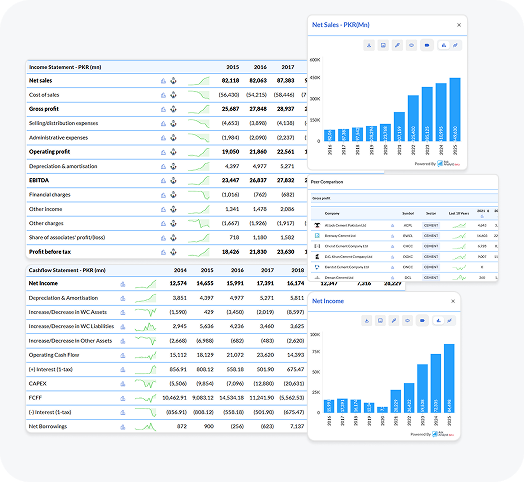Open peer comparison icon in Profit before tax row
The width and height of the screenshot is (524, 482).
pos(173,252)
